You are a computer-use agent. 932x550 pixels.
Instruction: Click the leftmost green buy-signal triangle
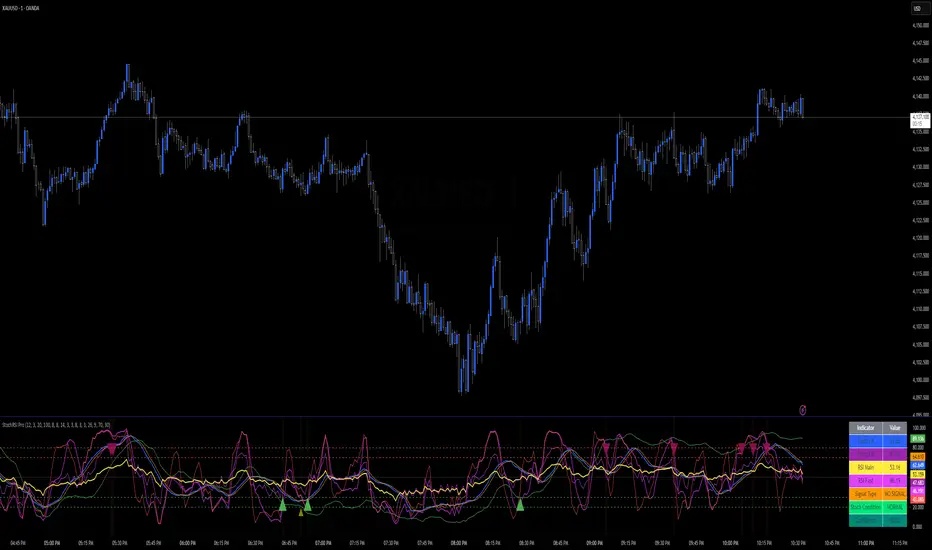[x=283, y=507]
